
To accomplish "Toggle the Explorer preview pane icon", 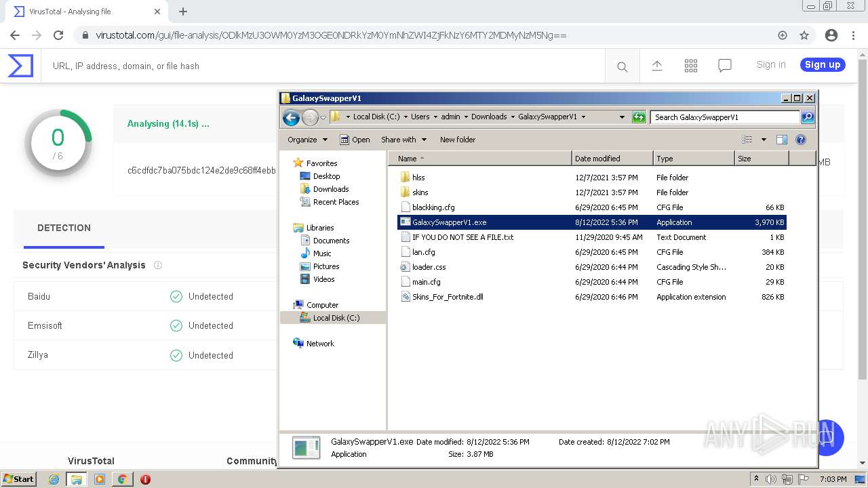I will tap(782, 140).
